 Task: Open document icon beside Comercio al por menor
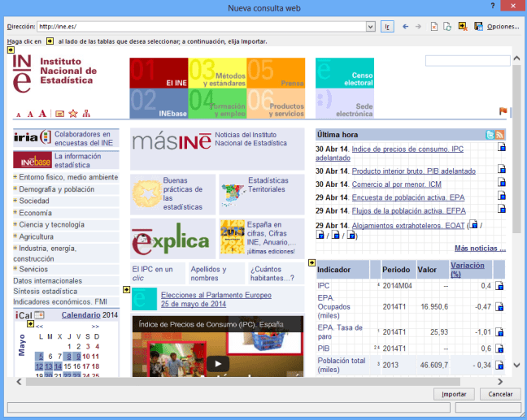click(502, 182)
